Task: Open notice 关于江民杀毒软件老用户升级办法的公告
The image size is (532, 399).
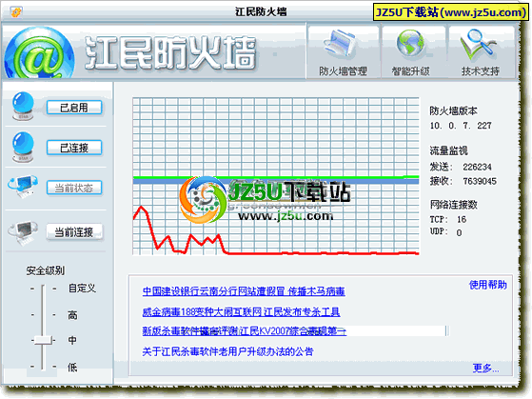Action: 227,351
